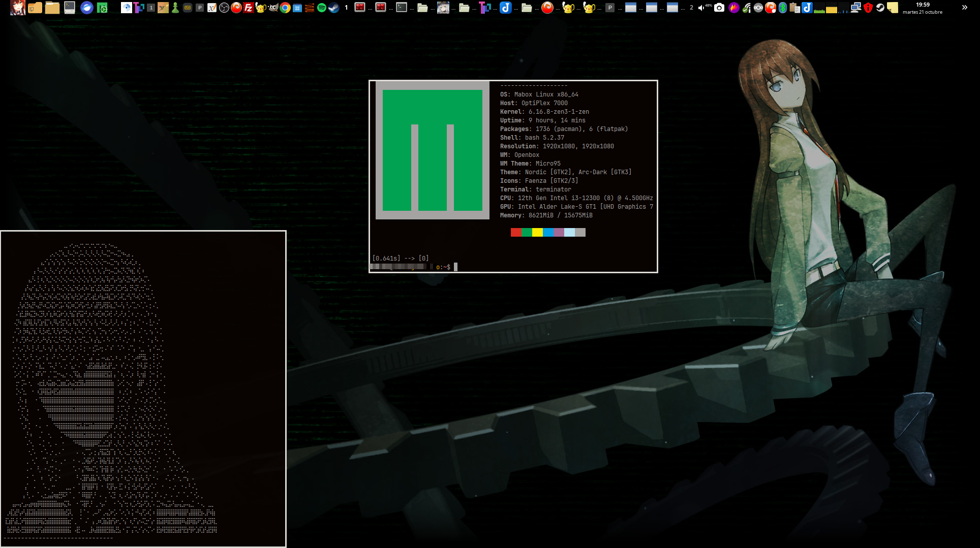The height and width of the screenshot is (548, 980).
Task: Open the screenshot camera tool
Action: coord(719,8)
